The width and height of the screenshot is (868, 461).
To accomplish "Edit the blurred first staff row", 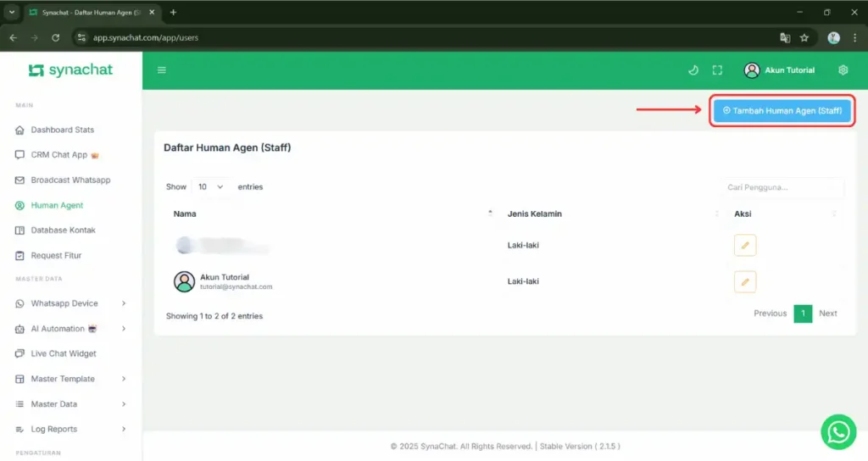I will (745, 245).
